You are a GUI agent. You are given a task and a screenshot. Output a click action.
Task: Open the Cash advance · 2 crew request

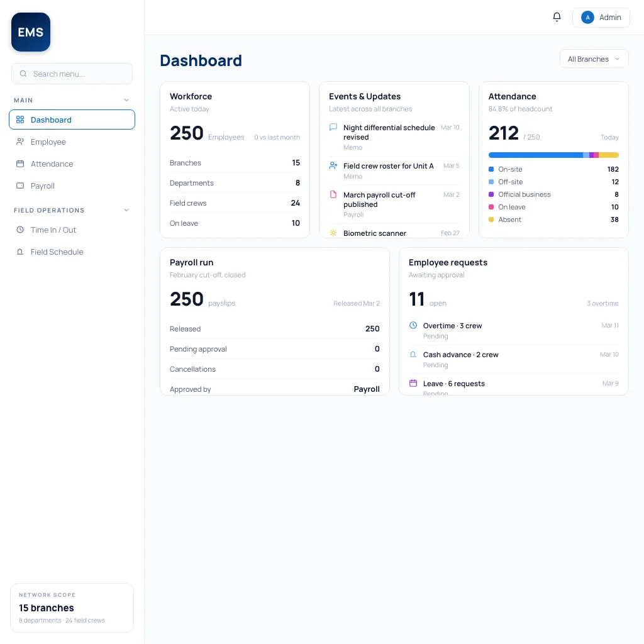click(x=513, y=359)
